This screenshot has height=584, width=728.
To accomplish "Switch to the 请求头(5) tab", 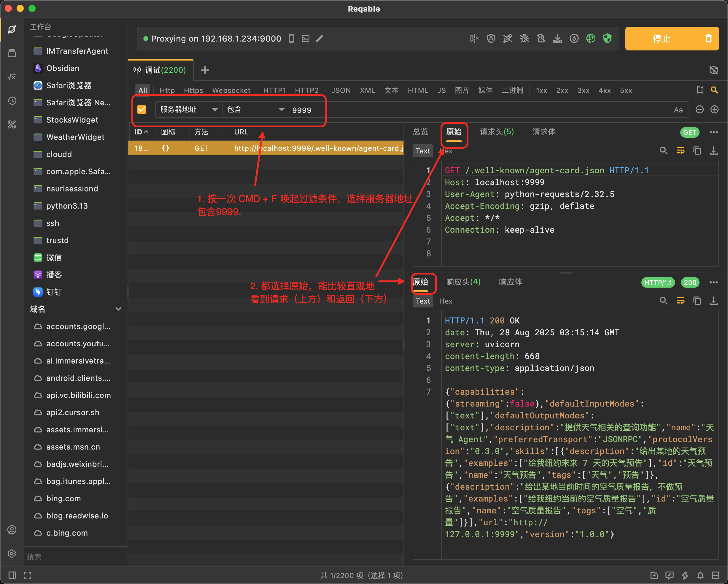I will (x=496, y=132).
